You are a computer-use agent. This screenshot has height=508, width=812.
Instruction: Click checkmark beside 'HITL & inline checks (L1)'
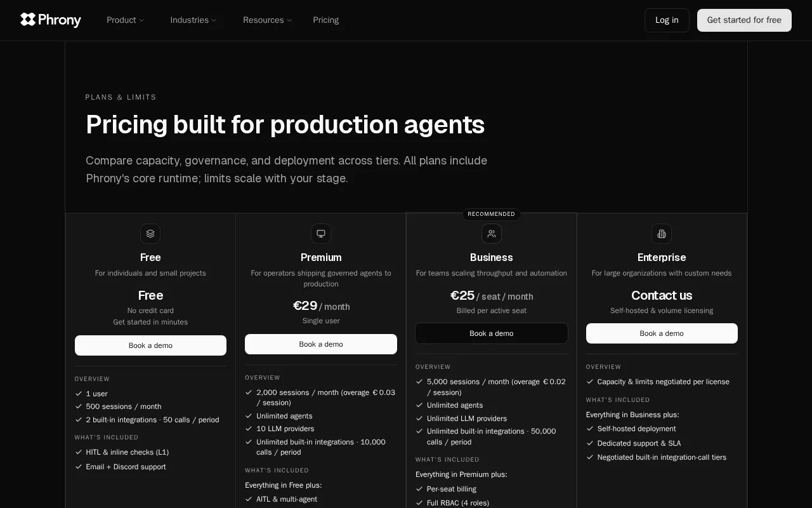(79, 452)
